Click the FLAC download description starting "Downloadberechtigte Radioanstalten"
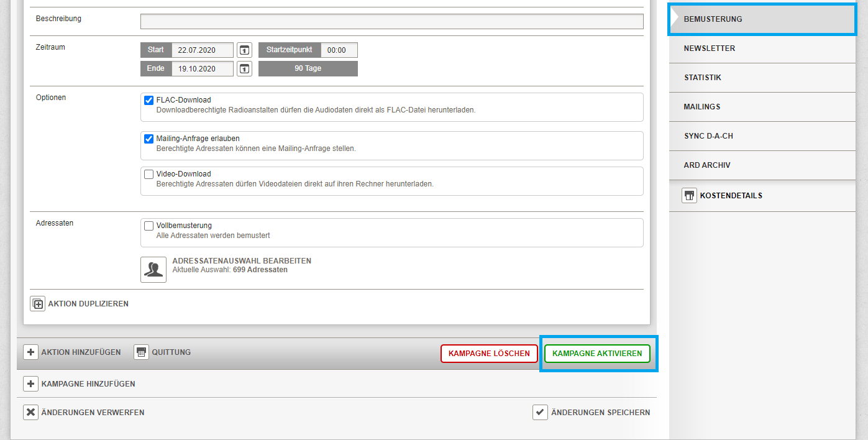The width and height of the screenshot is (868, 440). [x=316, y=110]
